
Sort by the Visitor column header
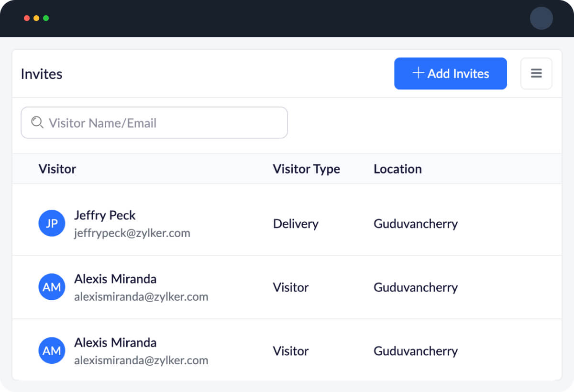(57, 169)
